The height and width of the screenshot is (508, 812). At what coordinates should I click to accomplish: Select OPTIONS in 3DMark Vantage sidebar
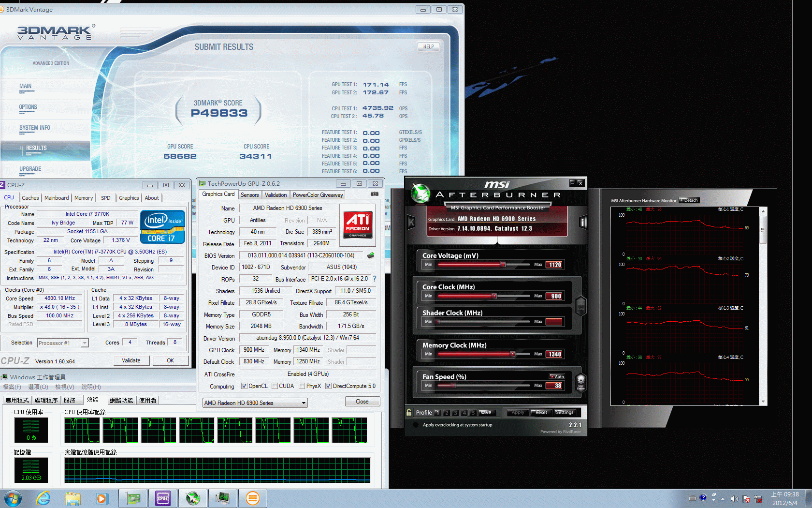(28, 107)
